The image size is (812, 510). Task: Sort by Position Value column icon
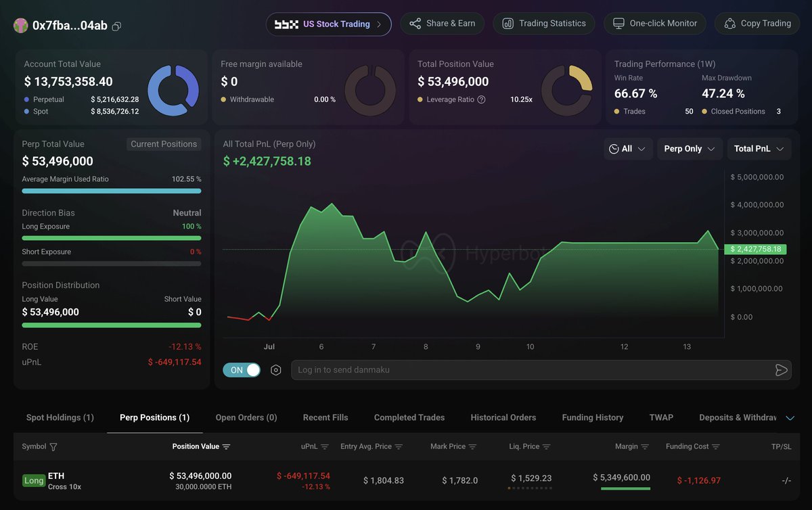click(x=227, y=447)
